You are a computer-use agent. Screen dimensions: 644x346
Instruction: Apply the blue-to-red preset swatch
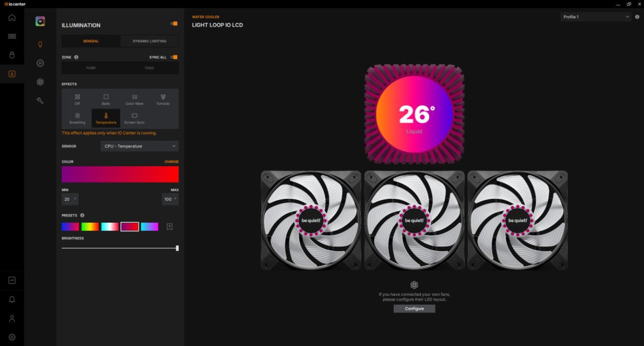coord(71,226)
